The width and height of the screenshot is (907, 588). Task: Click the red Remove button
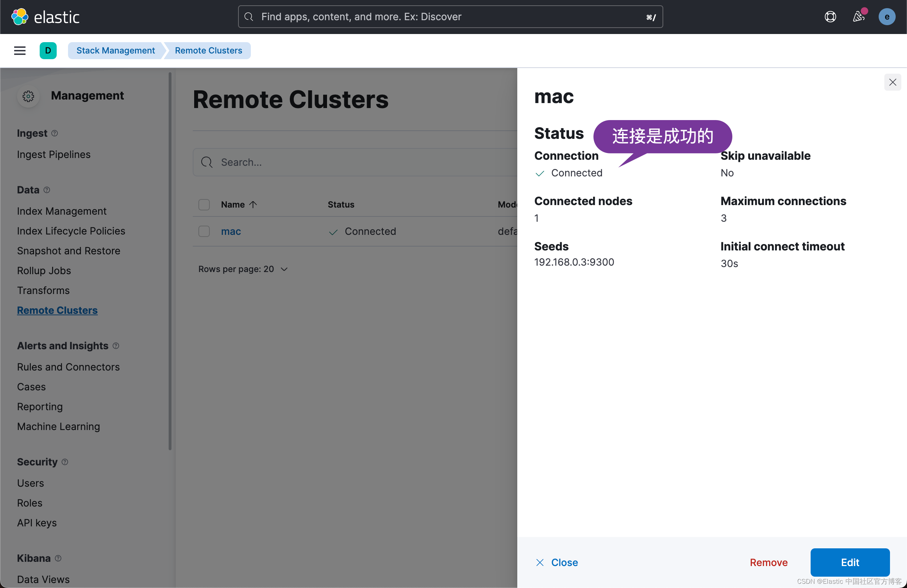[768, 562]
